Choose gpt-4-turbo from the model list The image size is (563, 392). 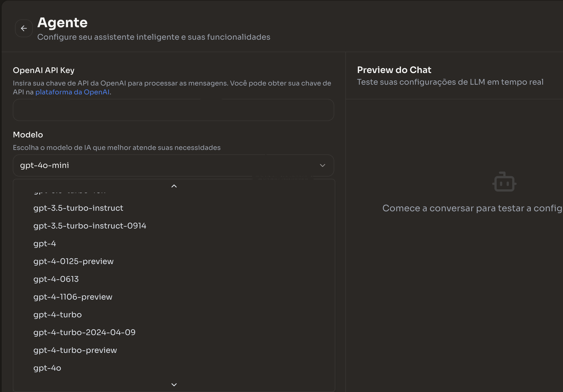point(57,315)
